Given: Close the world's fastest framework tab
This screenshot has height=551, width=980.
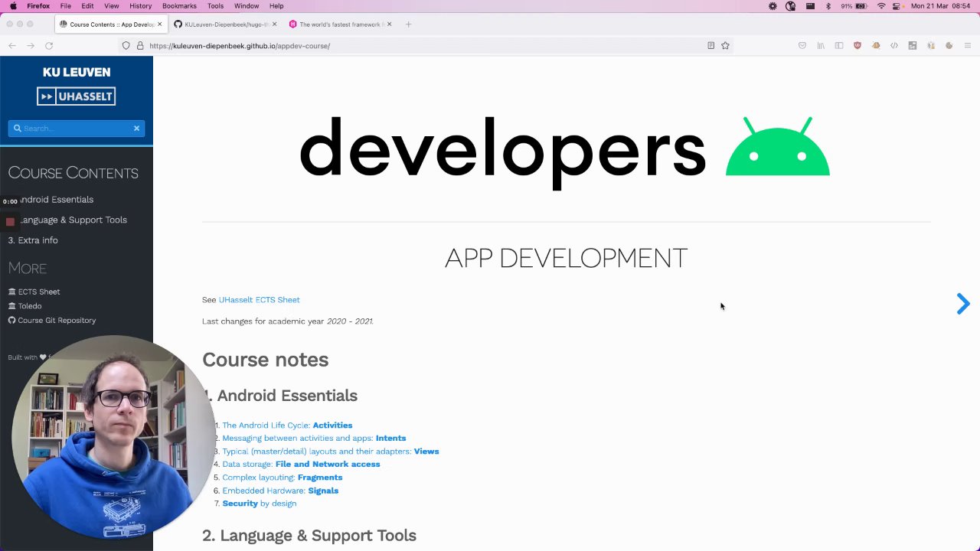Looking at the screenshot, I should (x=389, y=24).
